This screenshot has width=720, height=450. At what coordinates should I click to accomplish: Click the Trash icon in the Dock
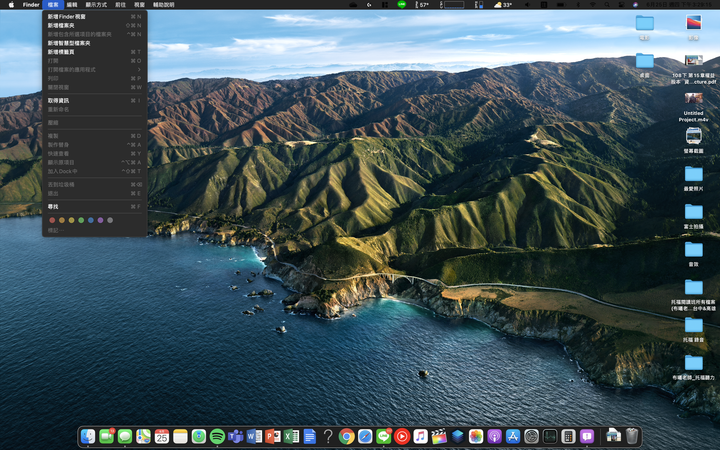click(632, 437)
